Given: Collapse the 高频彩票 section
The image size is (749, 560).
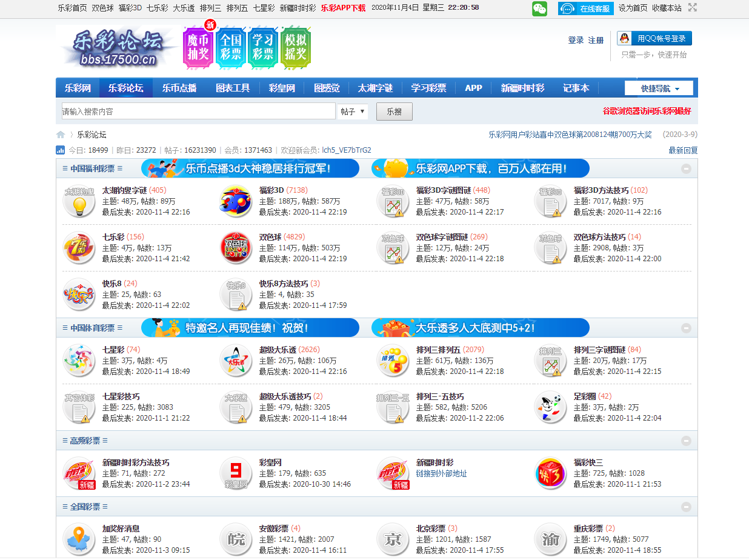Looking at the screenshot, I should tap(686, 441).
